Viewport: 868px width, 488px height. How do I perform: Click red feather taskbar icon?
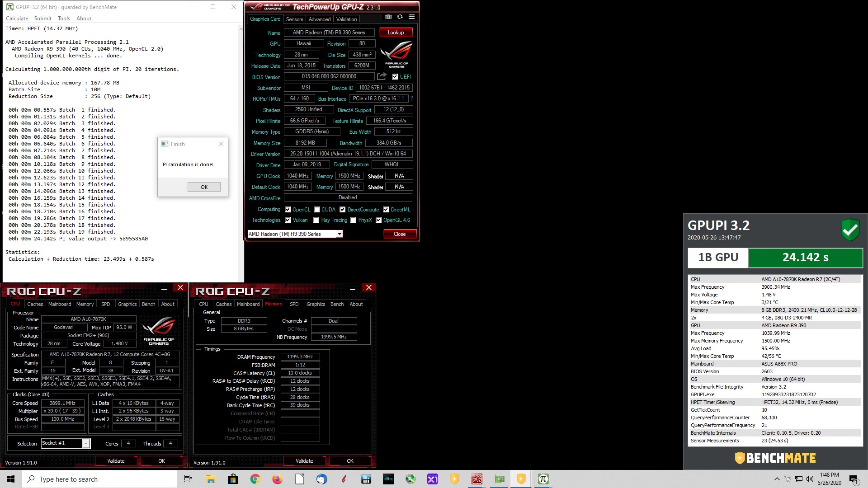click(344, 479)
